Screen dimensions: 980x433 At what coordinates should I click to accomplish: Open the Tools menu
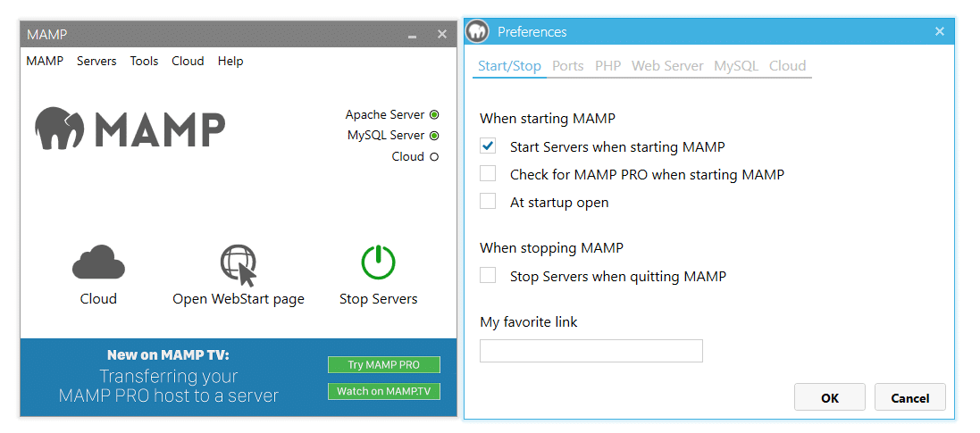click(x=144, y=62)
